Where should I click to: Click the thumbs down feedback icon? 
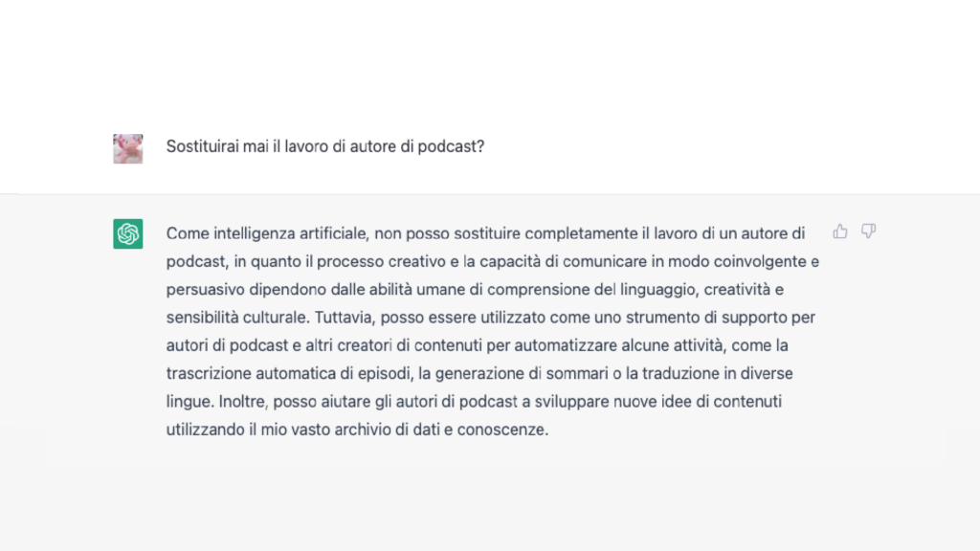pyautogui.click(x=868, y=231)
